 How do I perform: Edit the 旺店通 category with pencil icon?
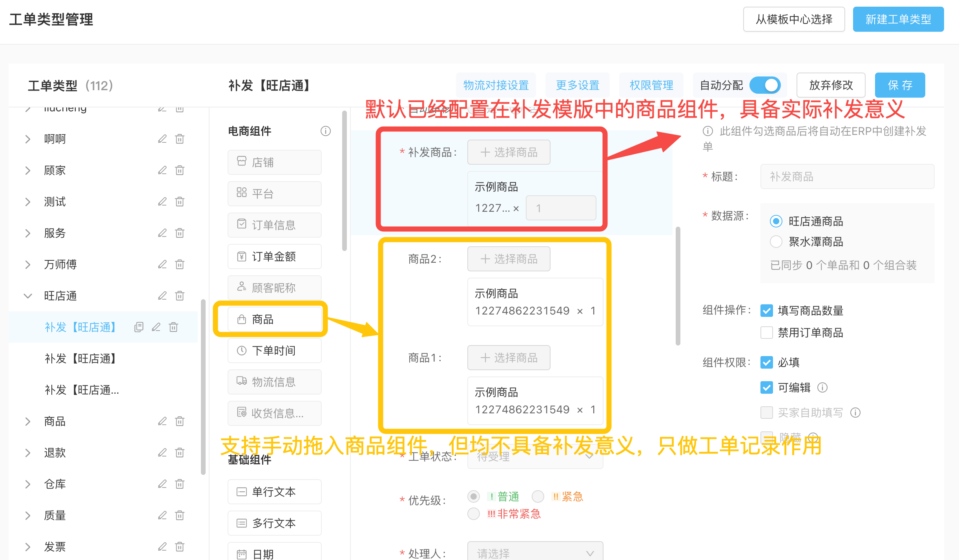point(162,296)
